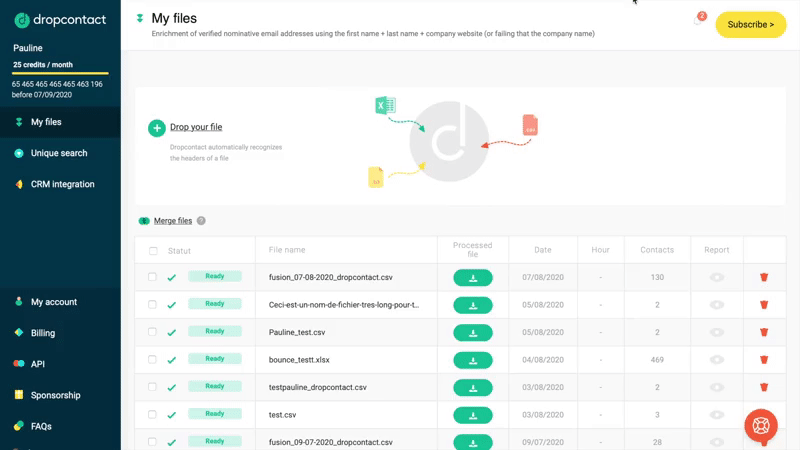
Task: Click Ready badge for test.csv
Action: [215, 414]
